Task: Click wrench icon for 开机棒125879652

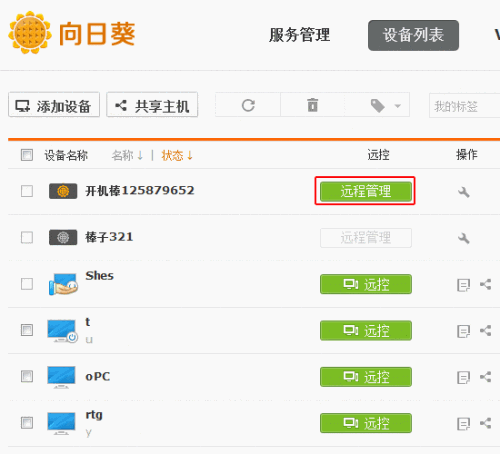Action: (464, 192)
